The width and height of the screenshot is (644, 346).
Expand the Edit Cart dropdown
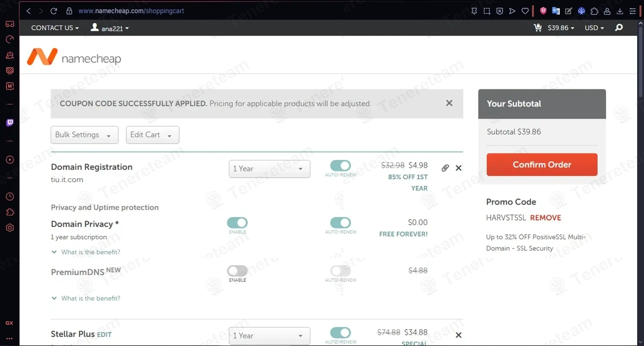[152, 135]
